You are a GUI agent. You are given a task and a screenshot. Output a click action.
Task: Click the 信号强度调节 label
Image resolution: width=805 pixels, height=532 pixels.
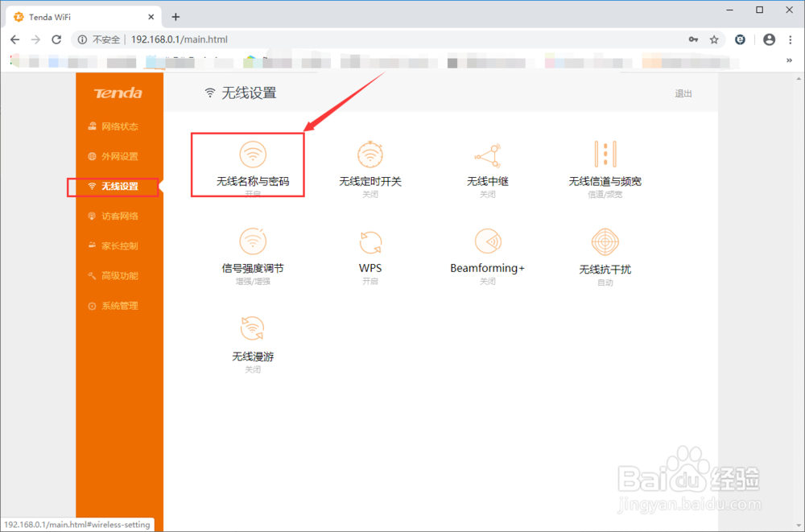click(253, 269)
